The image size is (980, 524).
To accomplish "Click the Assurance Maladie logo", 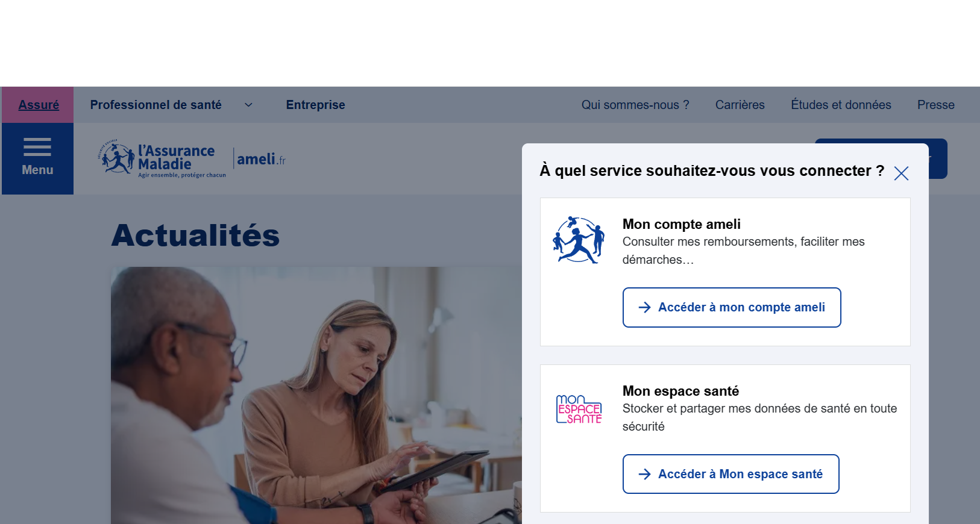I will 162,159.
